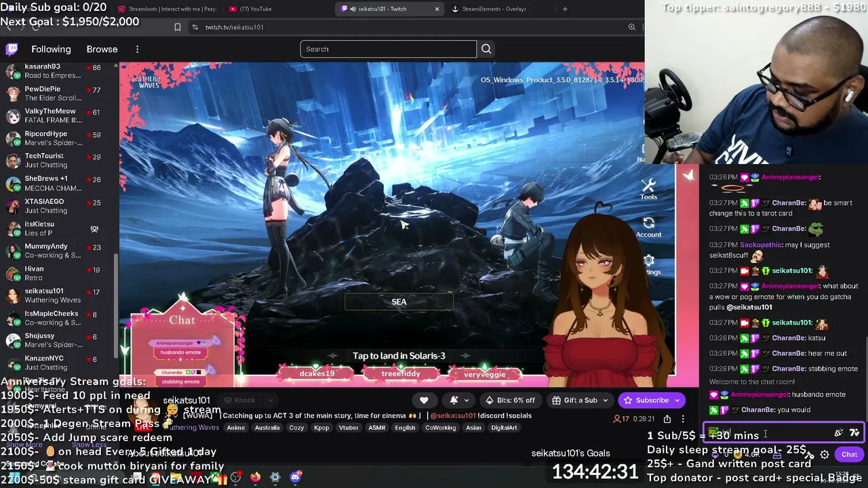Click 'Tap to land in Solaris-3' text

click(399, 356)
